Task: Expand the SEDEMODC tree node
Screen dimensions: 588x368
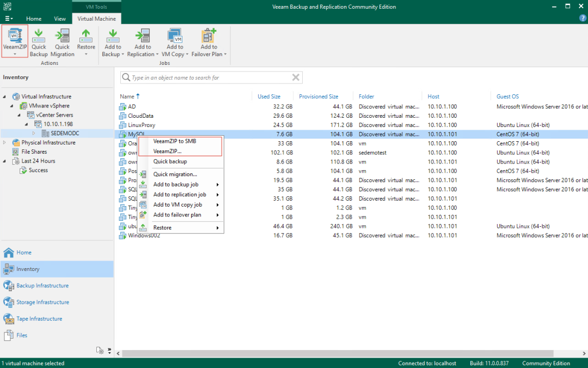Action: coord(34,134)
